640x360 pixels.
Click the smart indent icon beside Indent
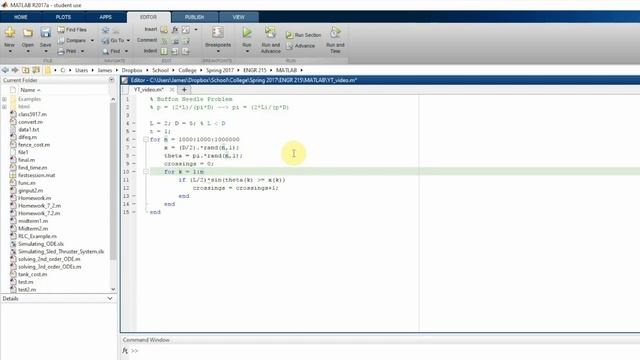[x=164, y=51]
